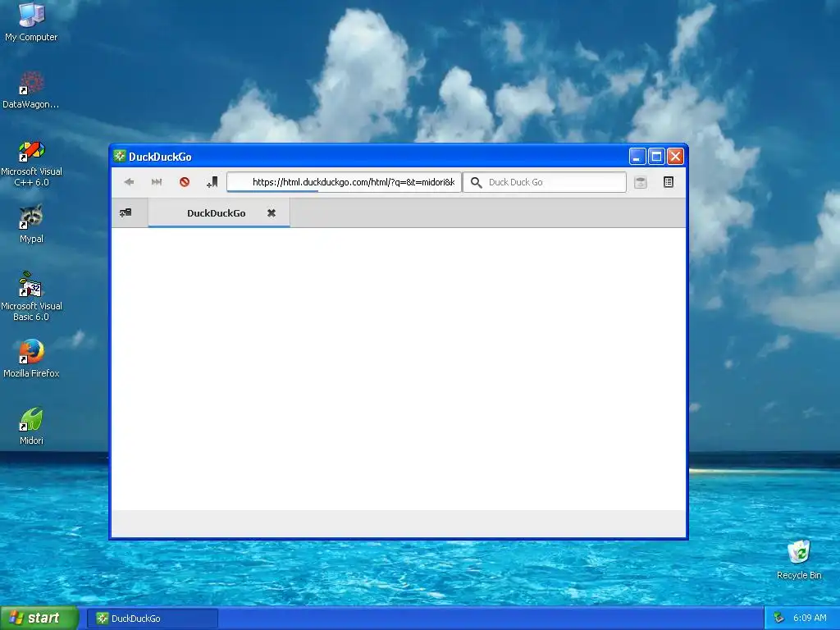
Task: Minimize the DuckDuckGo window
Action: coord(637,157)
